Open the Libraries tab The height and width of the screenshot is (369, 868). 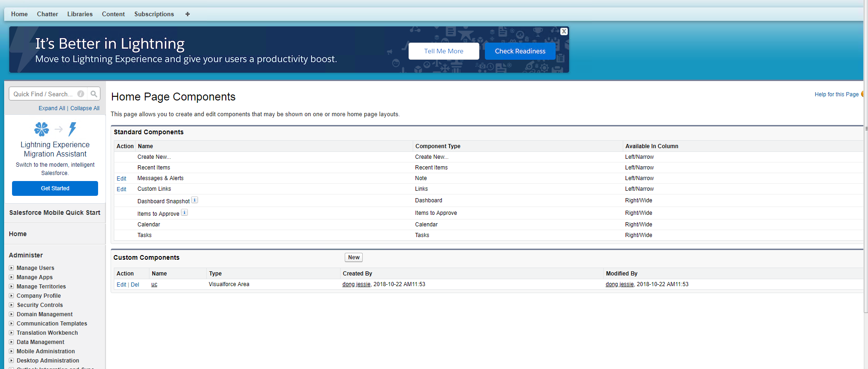(x=80, y=14)
